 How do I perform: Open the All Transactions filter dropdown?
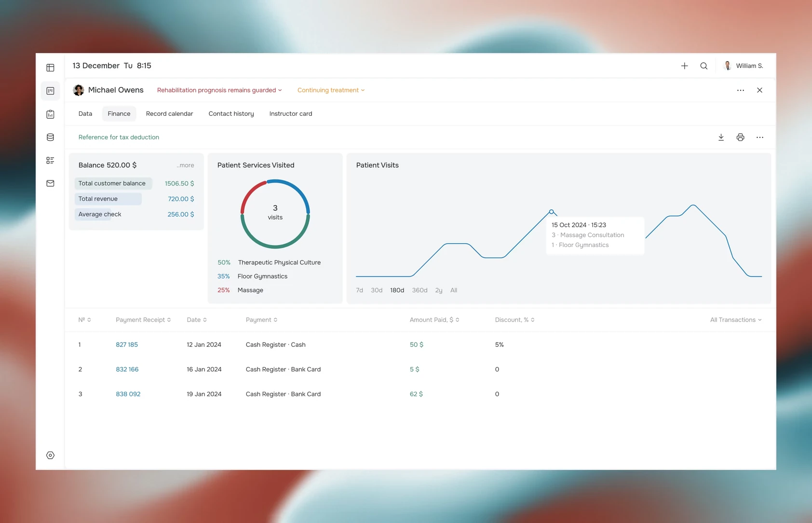pos(736,320)
